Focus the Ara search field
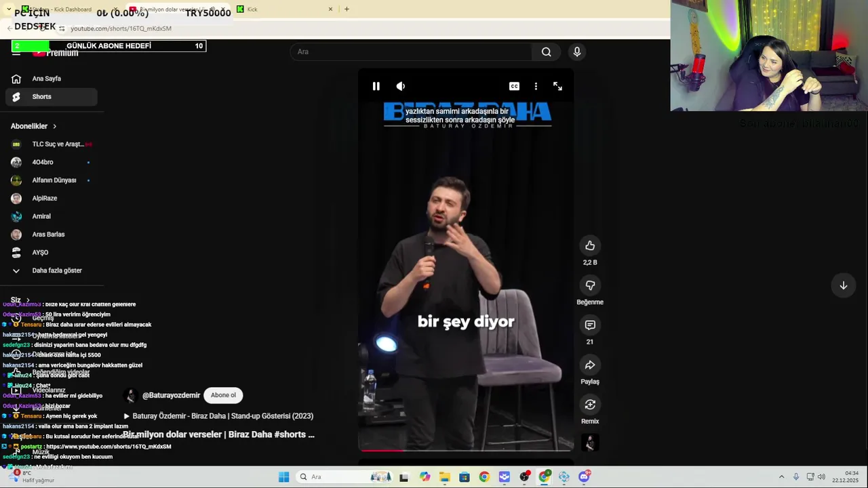 pos(412,52)
